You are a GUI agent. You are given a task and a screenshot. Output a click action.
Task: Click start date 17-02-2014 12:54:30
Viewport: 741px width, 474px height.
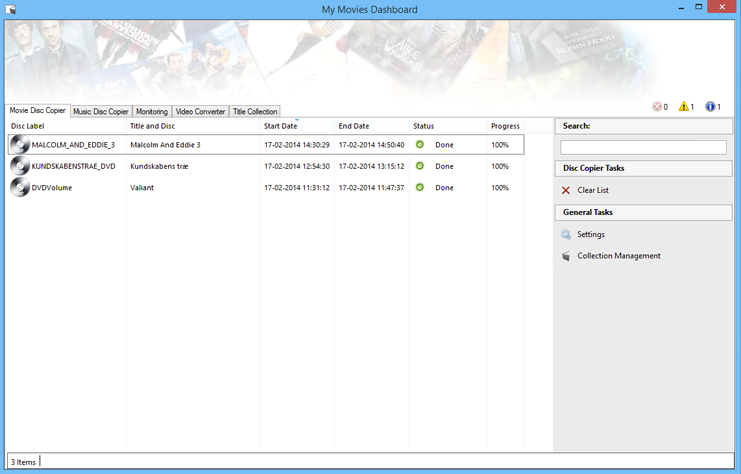297,166
